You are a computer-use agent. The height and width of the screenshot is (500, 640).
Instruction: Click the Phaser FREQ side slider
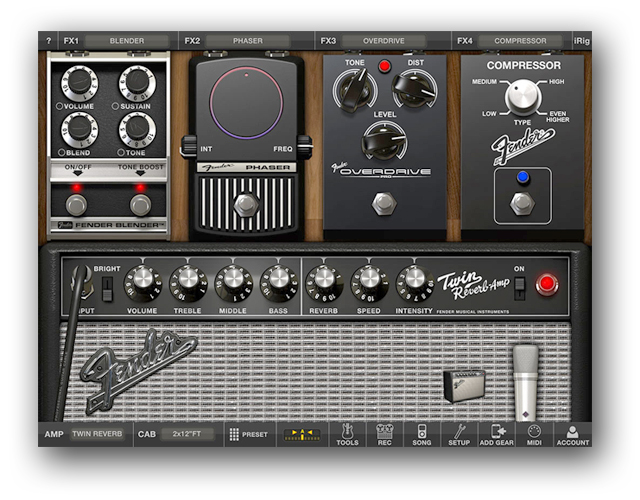(305, 145)
